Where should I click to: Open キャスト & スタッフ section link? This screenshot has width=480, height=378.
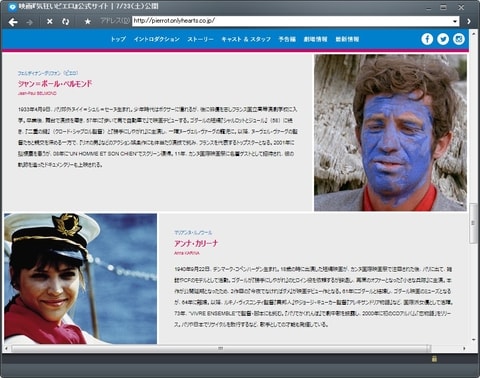pos(246,39)
